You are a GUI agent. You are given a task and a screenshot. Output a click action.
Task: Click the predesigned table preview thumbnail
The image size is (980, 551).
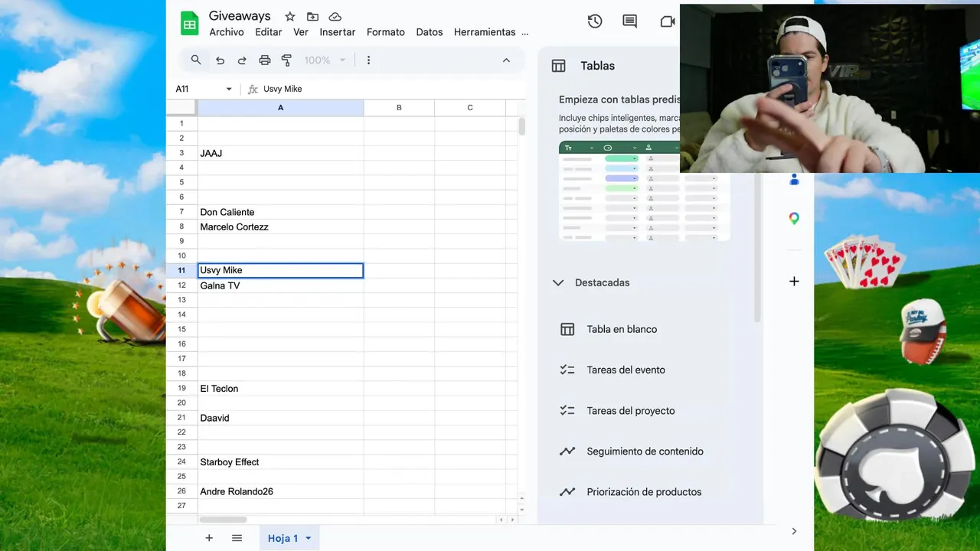click(645, 191)
